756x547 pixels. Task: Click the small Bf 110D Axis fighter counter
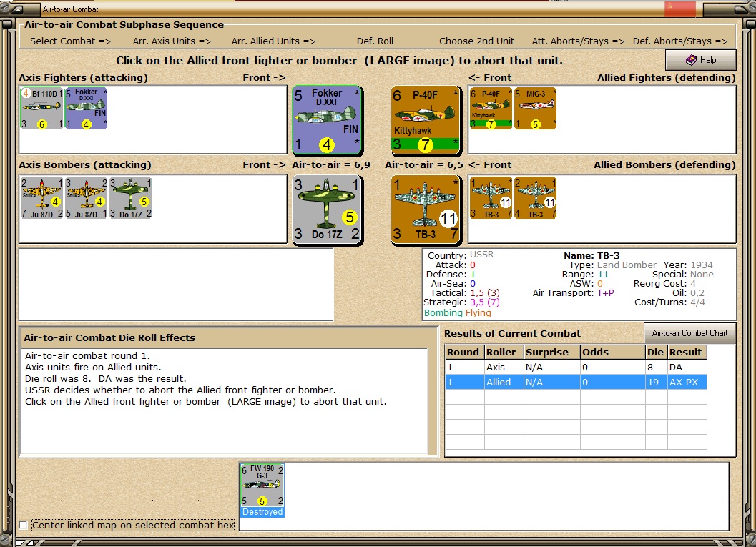pos(41,109)
